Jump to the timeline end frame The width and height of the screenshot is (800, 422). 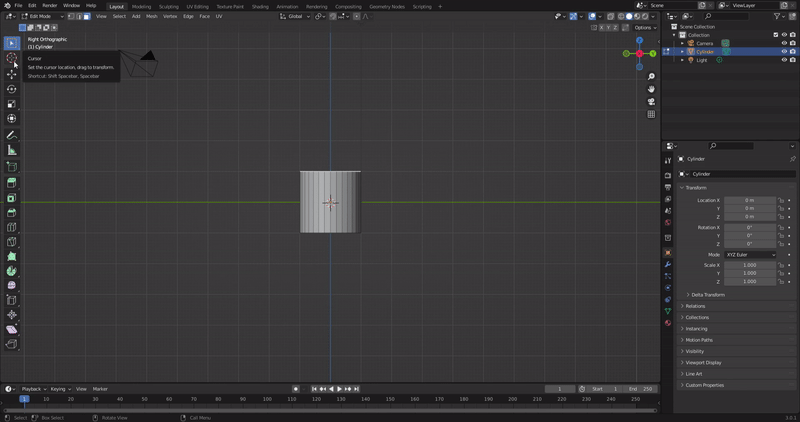pyautogui.click(x=357, y=389)
